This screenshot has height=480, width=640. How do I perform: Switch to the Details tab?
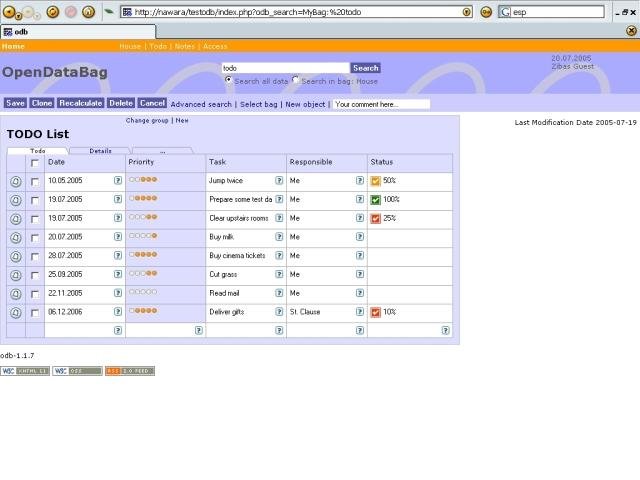100,151
